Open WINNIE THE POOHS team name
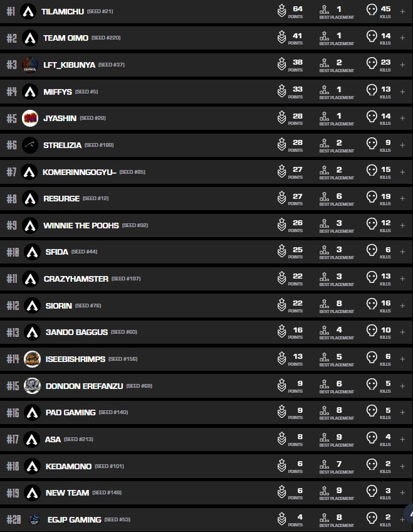 pyautogui.click(x=81, y=225)
